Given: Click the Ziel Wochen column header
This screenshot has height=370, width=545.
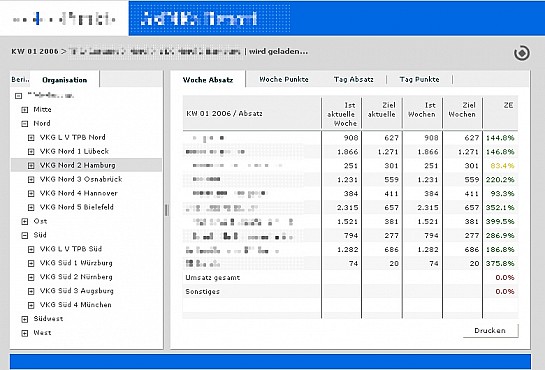Looking at the screenshot, I should tap(462, 114).
